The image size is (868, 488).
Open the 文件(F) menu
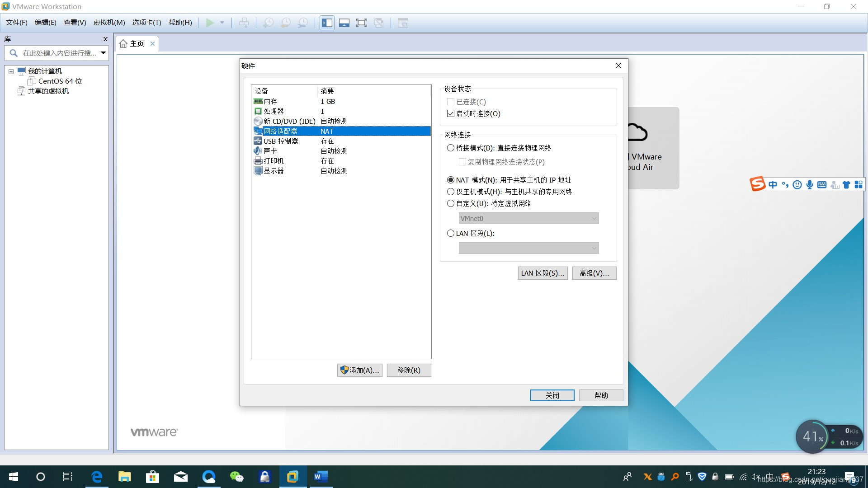pos(16,23)
